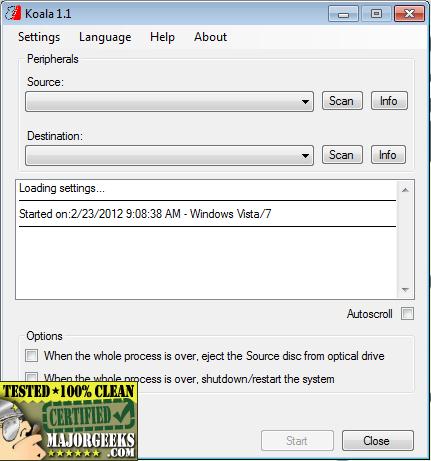Expand the Destination dropdown list
Viewport: 431px width, 461px height.
tap(169, 155)
